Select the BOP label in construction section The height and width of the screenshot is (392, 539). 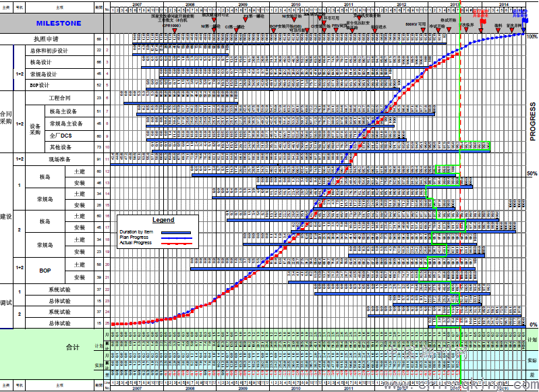coord(45,271)
